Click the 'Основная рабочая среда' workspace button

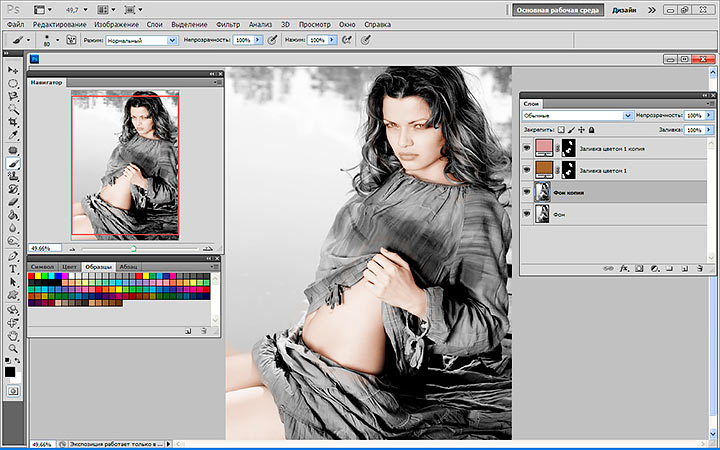pyautogui.click(x=557, y=9)
